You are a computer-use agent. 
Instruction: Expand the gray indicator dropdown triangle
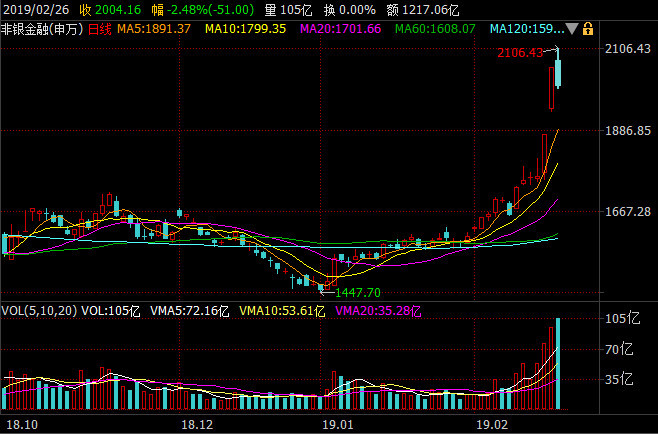pyautogui.click(x=572, y=29)
